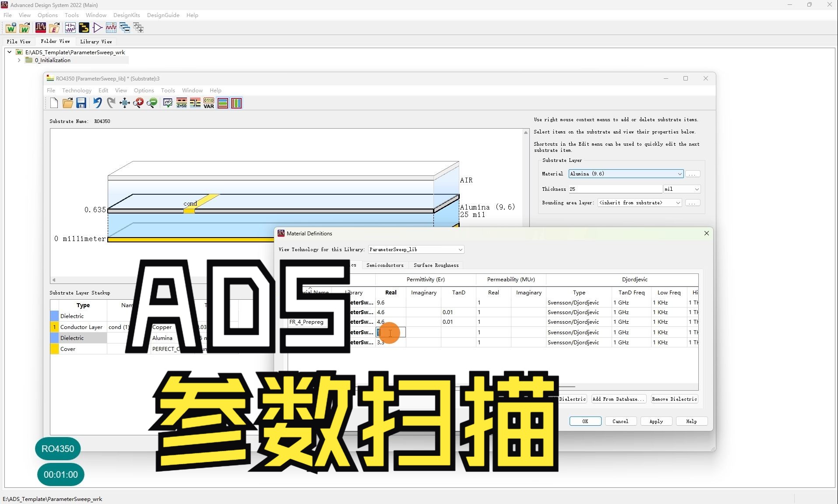Click the Zoom Out magnifier icon
Screen dimensions: 838x504
pos(152,103)
